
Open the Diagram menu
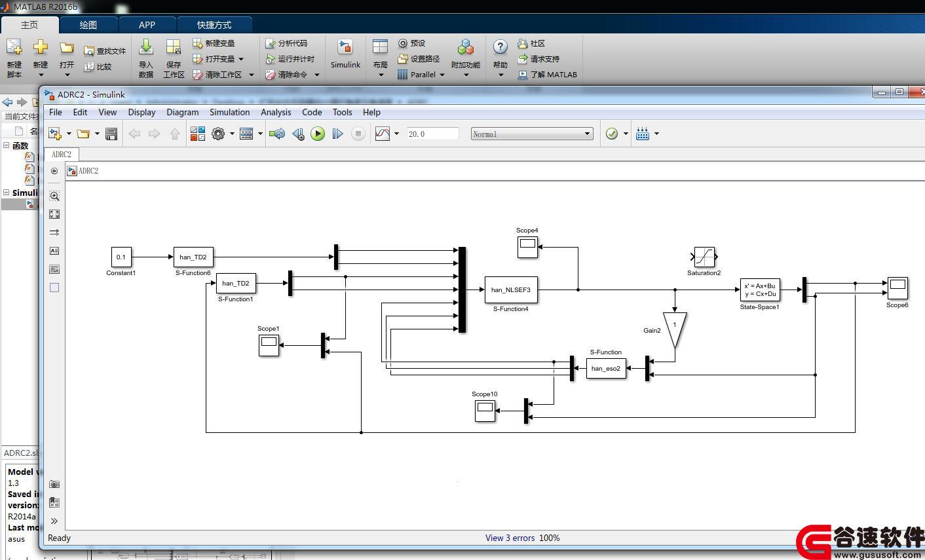[x=183, y=112]
